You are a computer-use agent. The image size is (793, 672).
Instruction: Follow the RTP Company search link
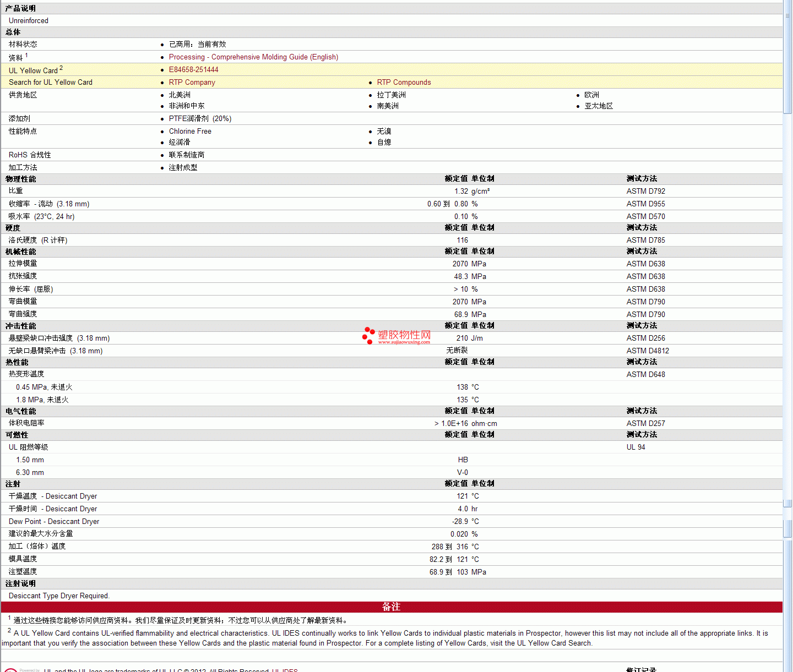pos(192,82)
